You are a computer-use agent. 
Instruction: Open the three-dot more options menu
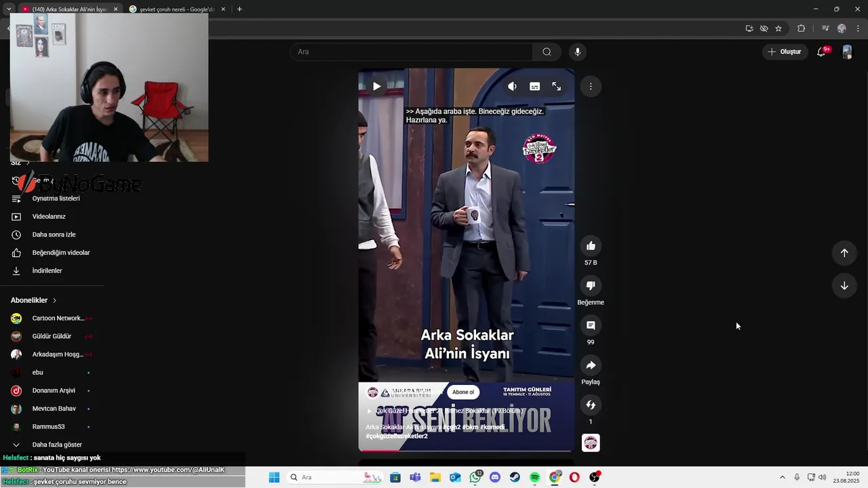point(591,86)
